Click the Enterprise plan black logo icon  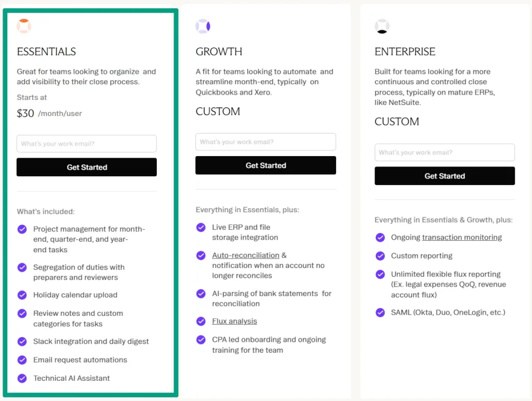point(382,26)
